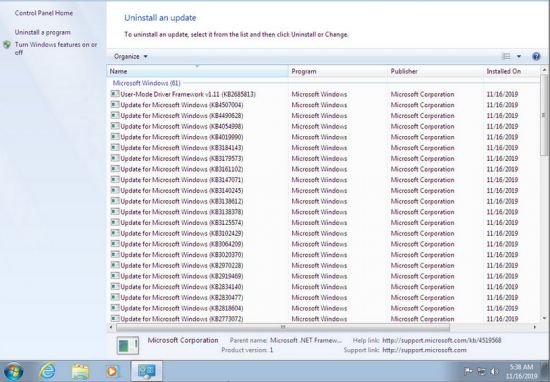
Task: Click the horizontal scrollbar left arrow
Action: click(111, 327)
